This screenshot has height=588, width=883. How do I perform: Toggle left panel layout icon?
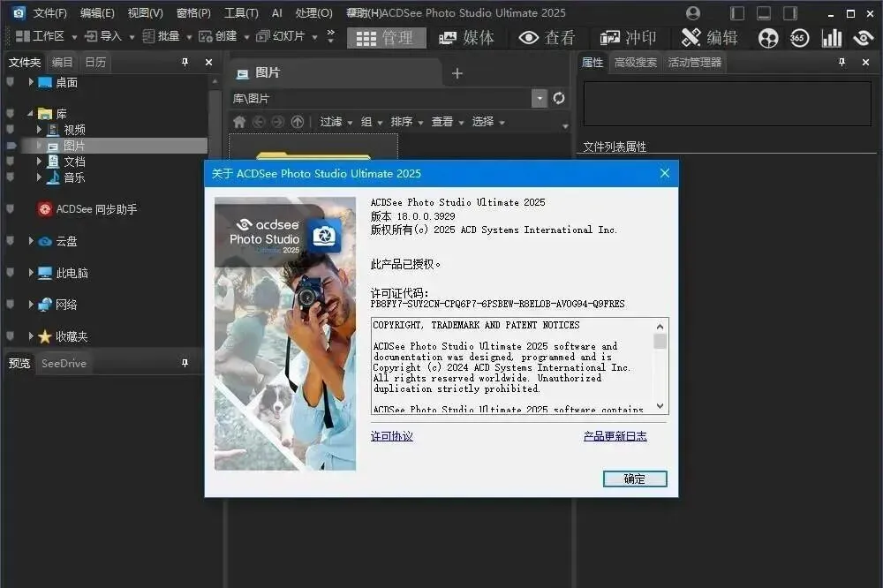(x=737, y=13)
